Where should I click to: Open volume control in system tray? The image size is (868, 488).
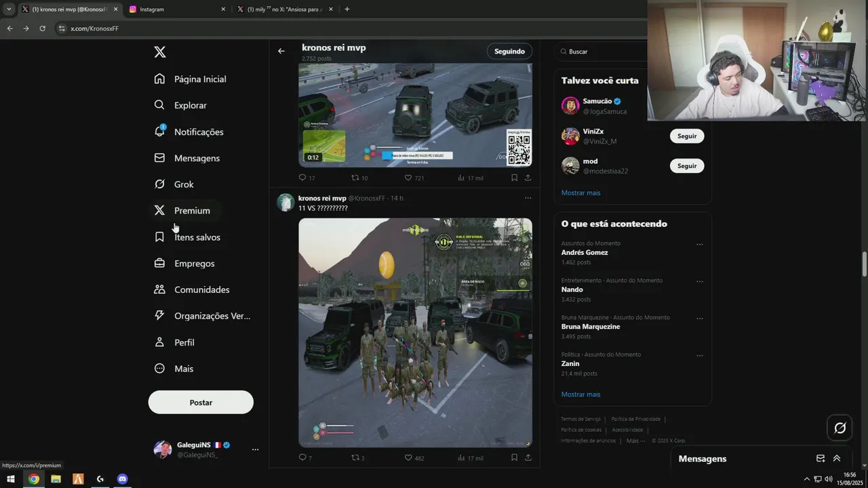pos(828,479)
